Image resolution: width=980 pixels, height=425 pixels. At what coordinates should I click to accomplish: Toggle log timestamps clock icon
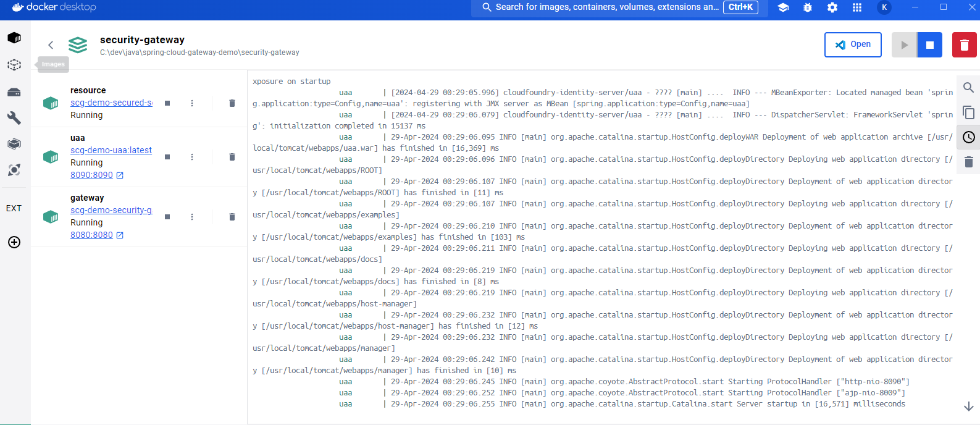point(968,137)
